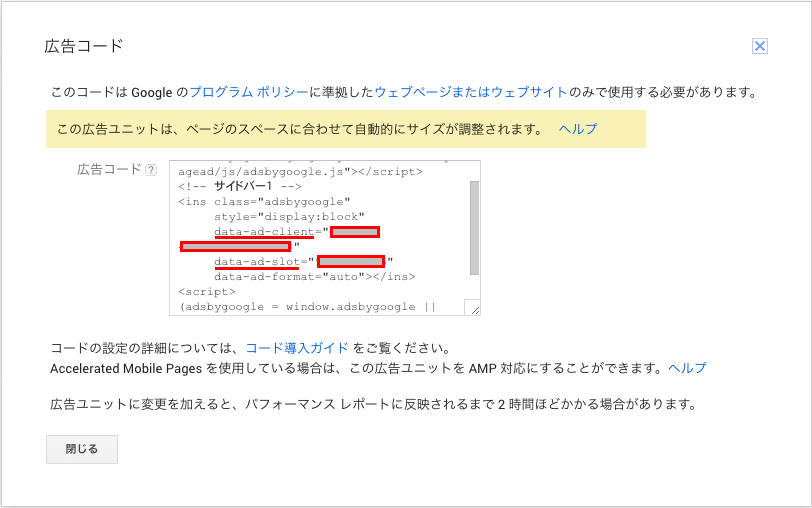
Task: Click the 広告コード dialog title
Action: coord(84,46)
